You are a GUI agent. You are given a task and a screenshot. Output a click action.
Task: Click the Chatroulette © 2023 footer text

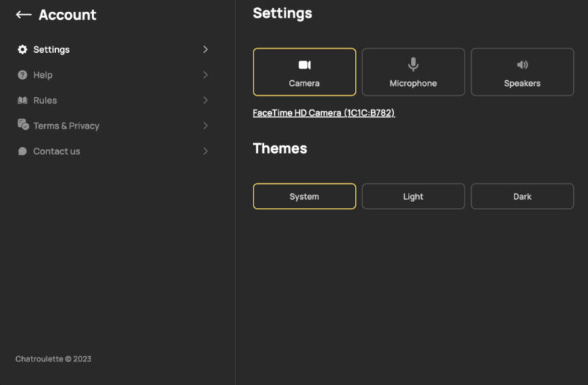[x=53, y=359]
